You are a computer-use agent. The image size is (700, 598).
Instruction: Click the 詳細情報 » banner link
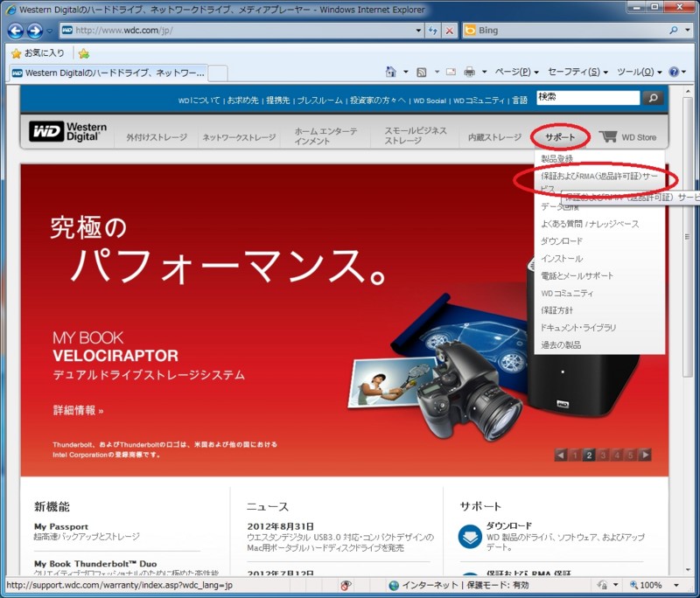78,410
